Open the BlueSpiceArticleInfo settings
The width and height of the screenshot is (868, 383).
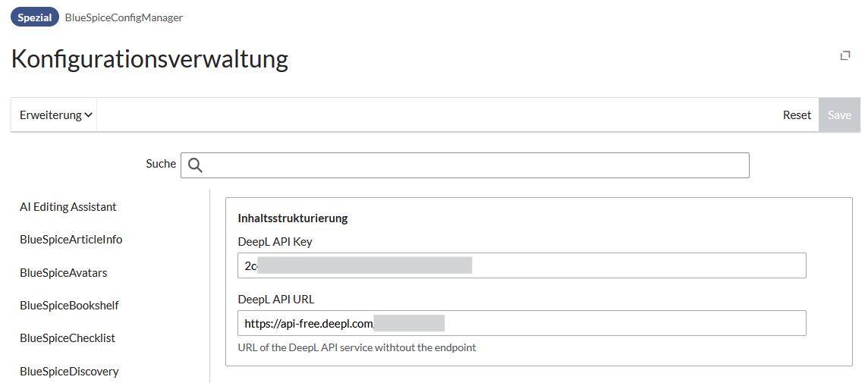(x=71, y=240)
